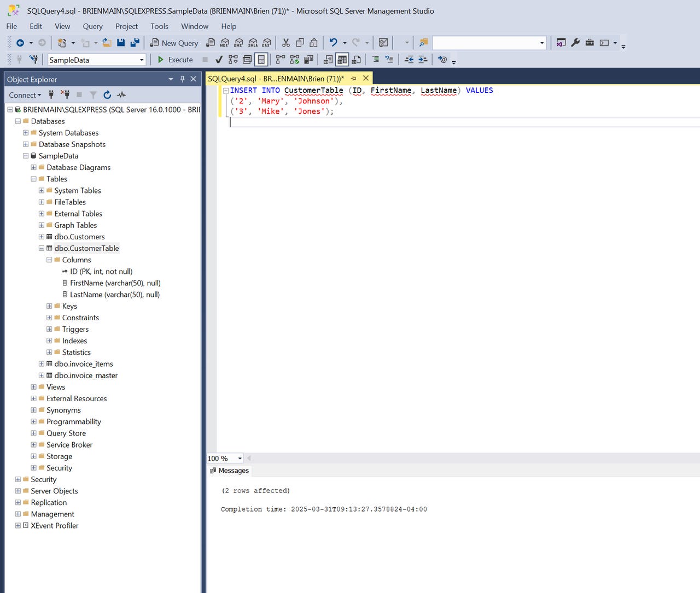Viewport: 700px width, 593px height.
Task: Expand the Keys node under dbo.CustomerTable
Action: [49, 306]
